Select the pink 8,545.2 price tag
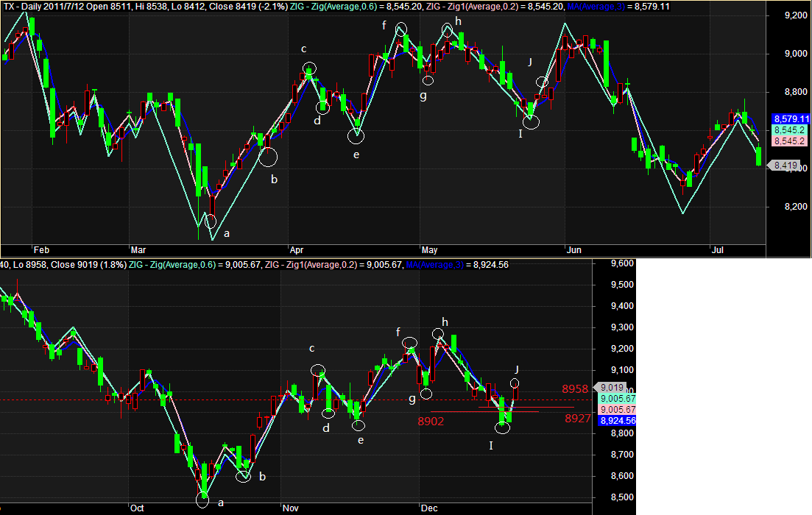812x515 pixels. (x=789, y=141)
